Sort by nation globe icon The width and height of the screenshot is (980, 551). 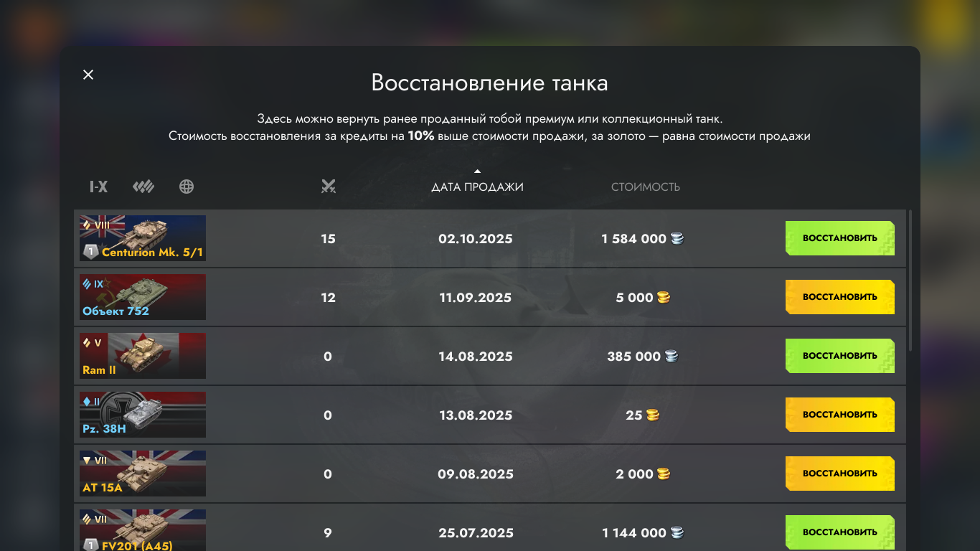pyautogui.click(x=187, y=187)
